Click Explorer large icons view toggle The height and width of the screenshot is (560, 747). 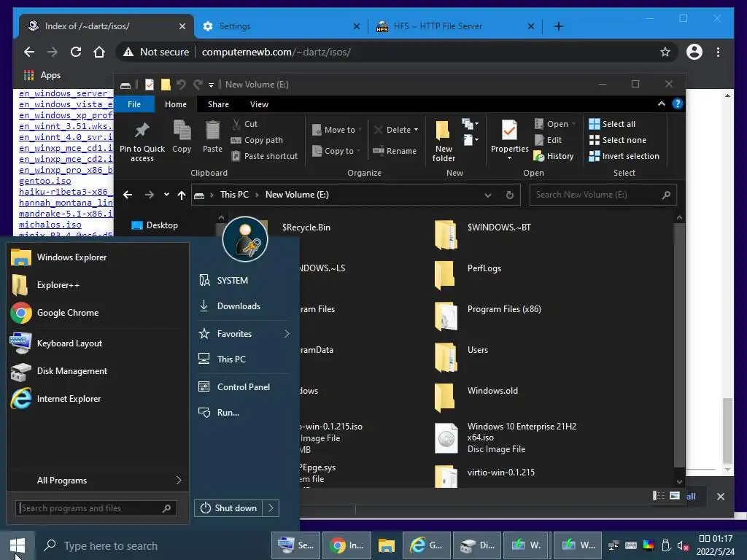point(675,496)
